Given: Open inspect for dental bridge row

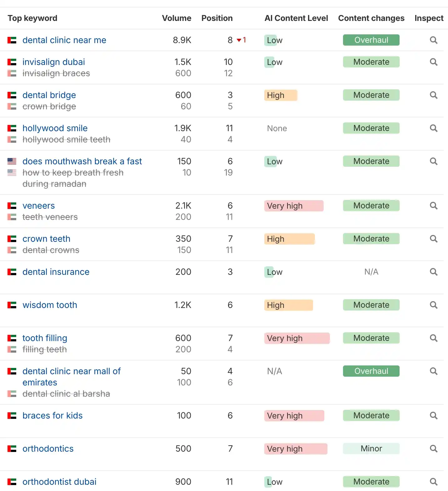Looking at the screenshot, I should [433, 95].
